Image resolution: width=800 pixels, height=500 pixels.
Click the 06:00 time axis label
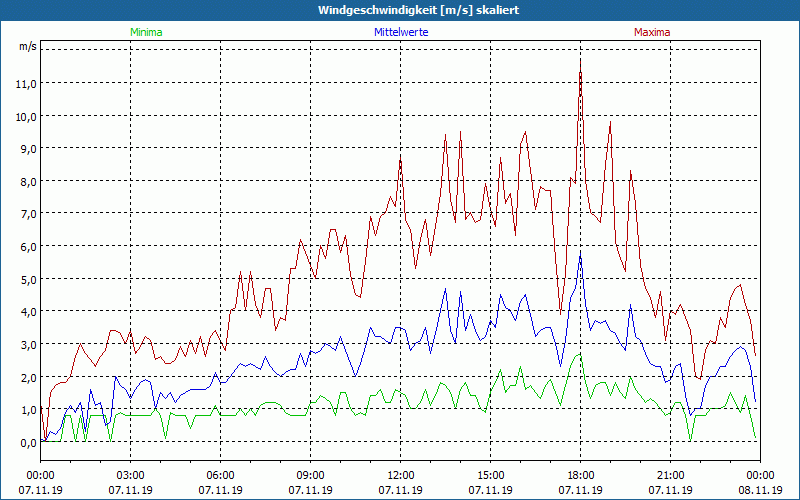coord(220,476)
